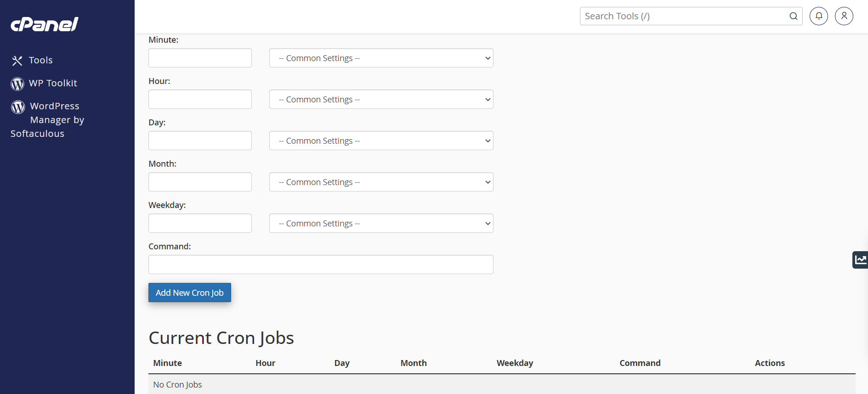Click the Weekday column header
The width and height of the screenshot is (868, 394).
pos(515,363)
